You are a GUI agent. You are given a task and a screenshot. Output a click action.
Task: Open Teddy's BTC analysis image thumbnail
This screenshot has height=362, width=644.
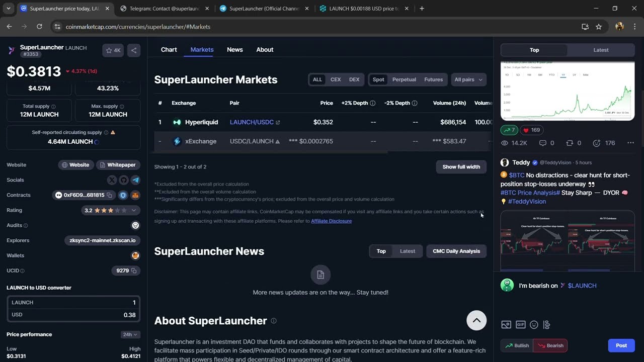(x=568, y=240)
